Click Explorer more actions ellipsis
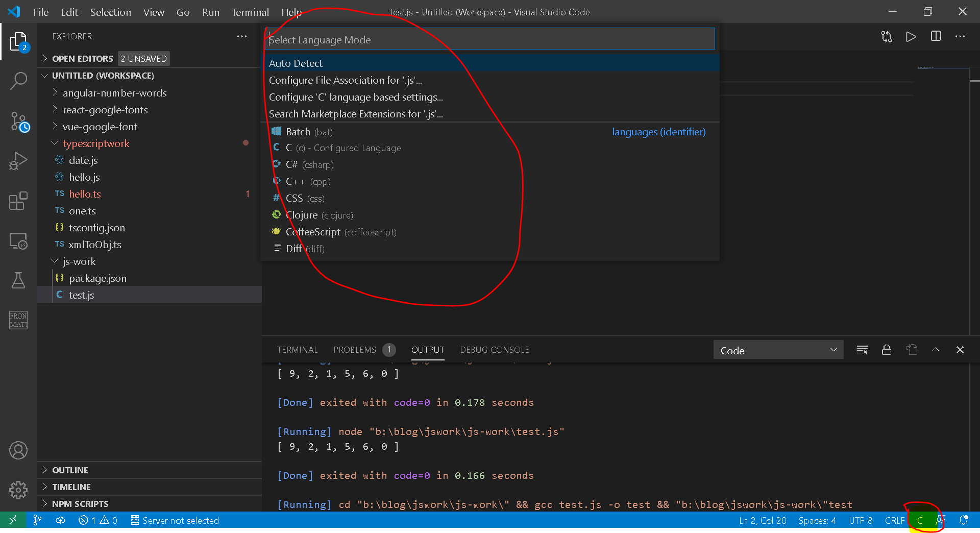 [x=242, y=36]
